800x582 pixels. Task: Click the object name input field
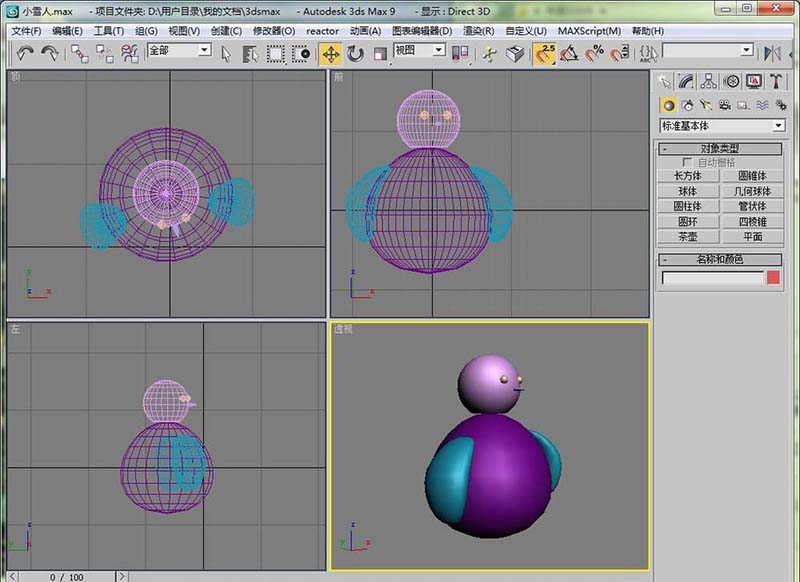713,278
